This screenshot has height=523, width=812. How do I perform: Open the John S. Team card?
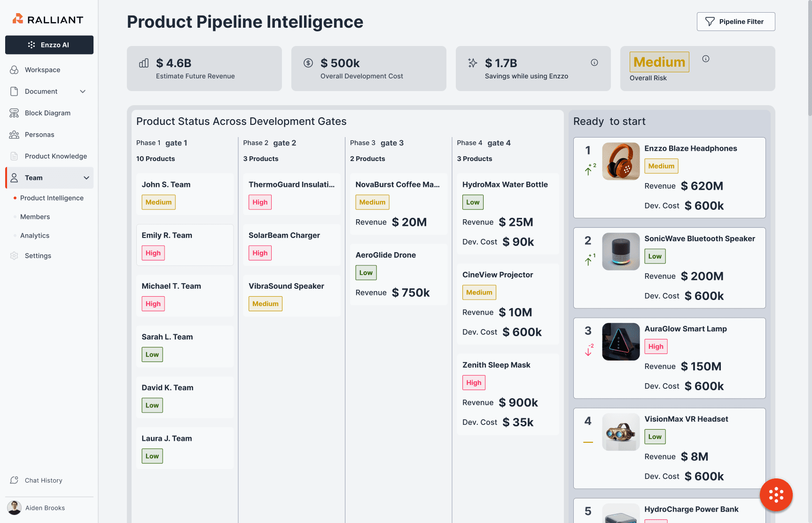(x=185, y=194)
